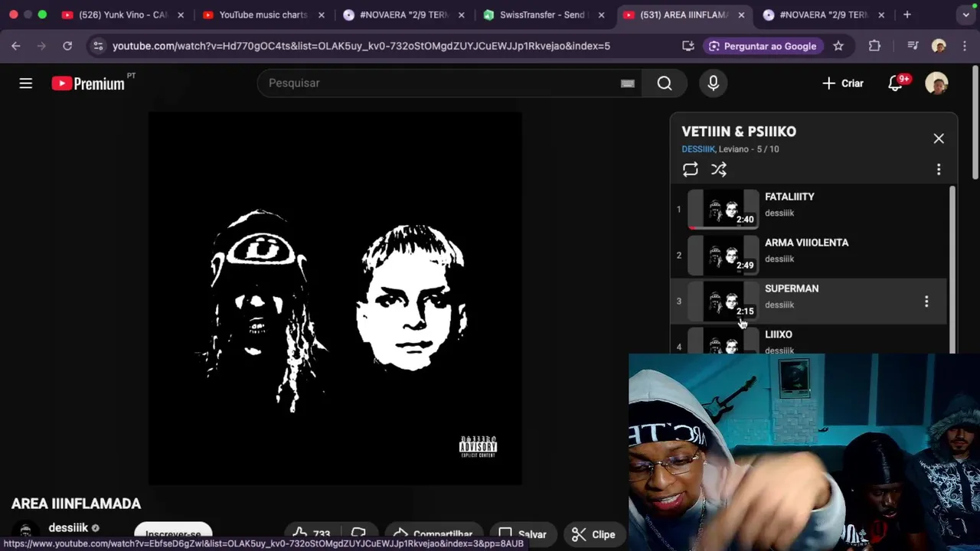Like the video with 733 likes
The width and height of the screenshot is (980, 551).
coord(312,533)
